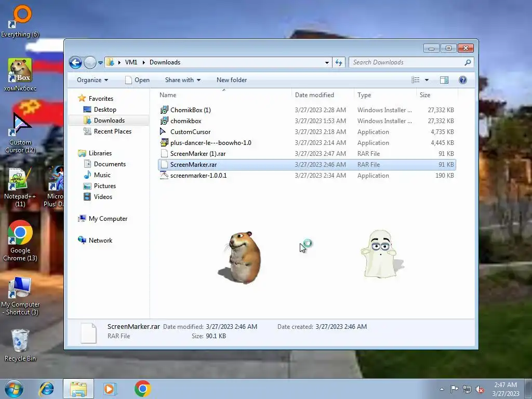Screen dimensions: 532x399
Task: Sort files by Type column
Action: pyautogui.click(x=385, y=95)
